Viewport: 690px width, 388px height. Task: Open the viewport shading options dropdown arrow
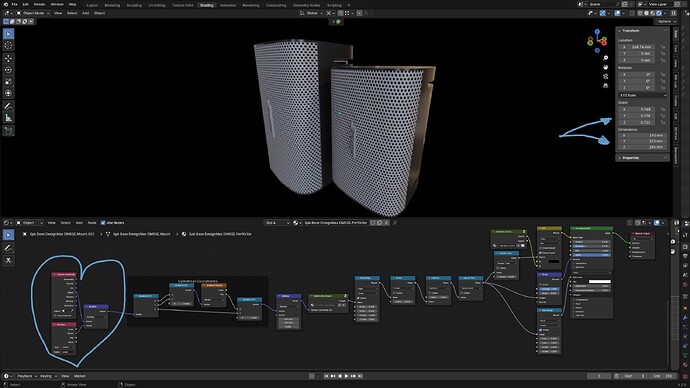point(665,13)
